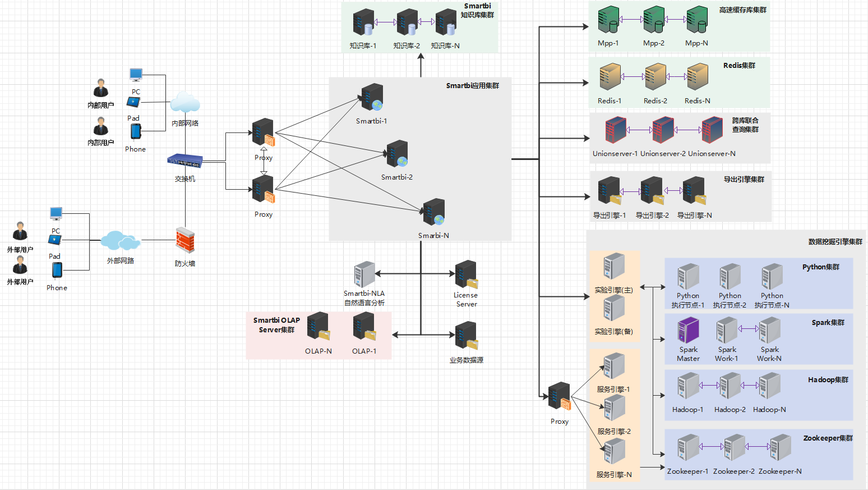Click the 自然语言分析 label text
The width and height of the screenshot is (868, 490).
coord(364,303)
